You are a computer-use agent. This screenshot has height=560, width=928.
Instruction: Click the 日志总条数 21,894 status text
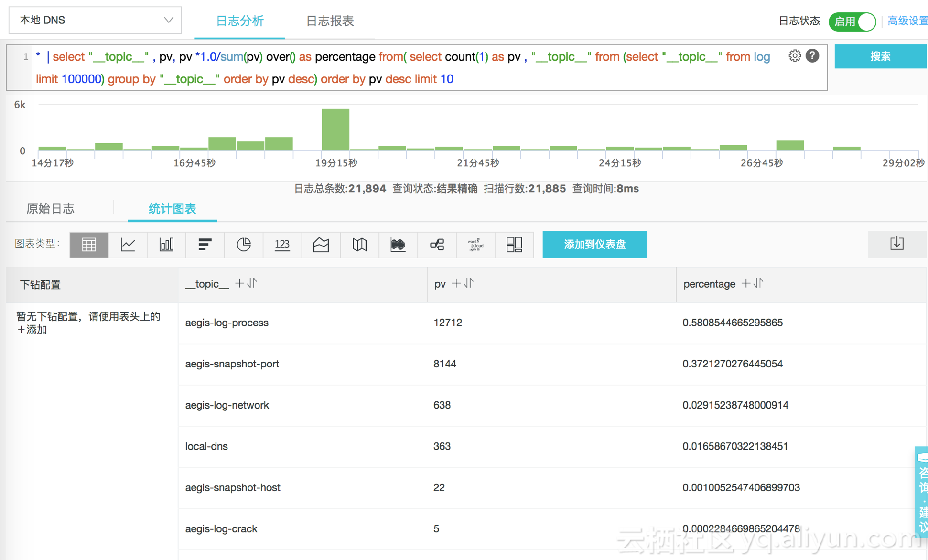(x=340, y=188)
